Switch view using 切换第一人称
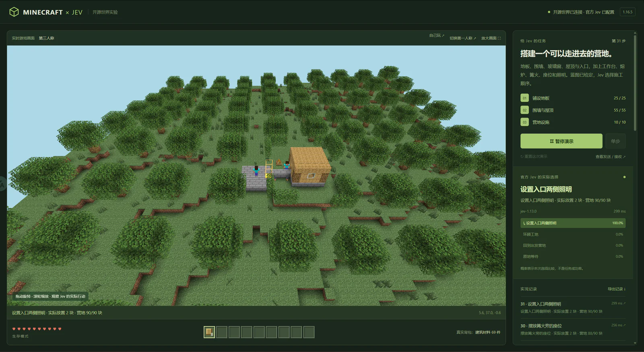644x352 pixels. click(462, 38)
